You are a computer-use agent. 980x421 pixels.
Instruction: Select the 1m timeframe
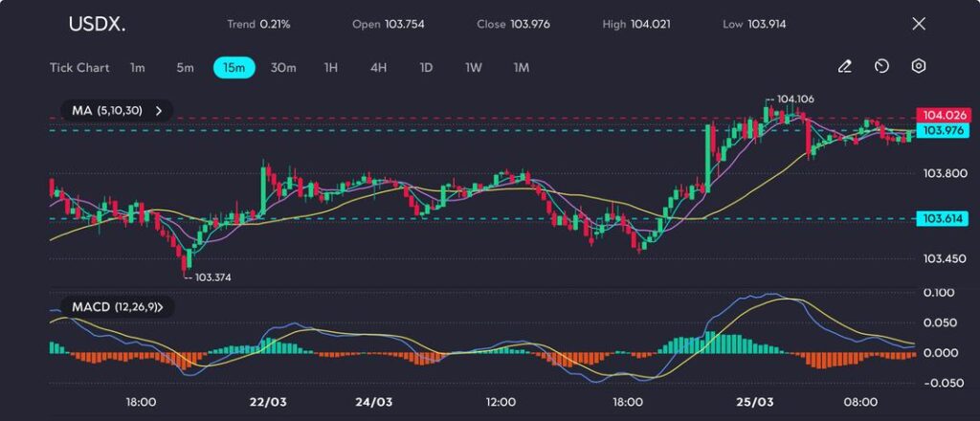tap(138, 68)
